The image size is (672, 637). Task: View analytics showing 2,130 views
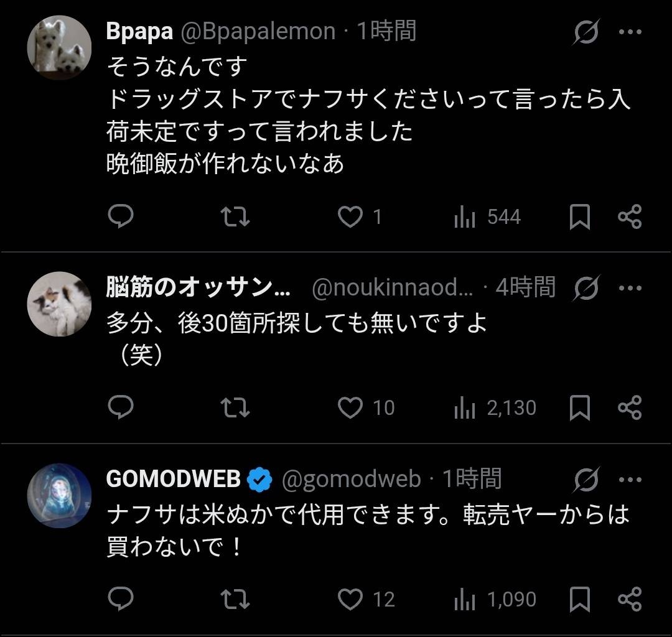tap(495, 408)
